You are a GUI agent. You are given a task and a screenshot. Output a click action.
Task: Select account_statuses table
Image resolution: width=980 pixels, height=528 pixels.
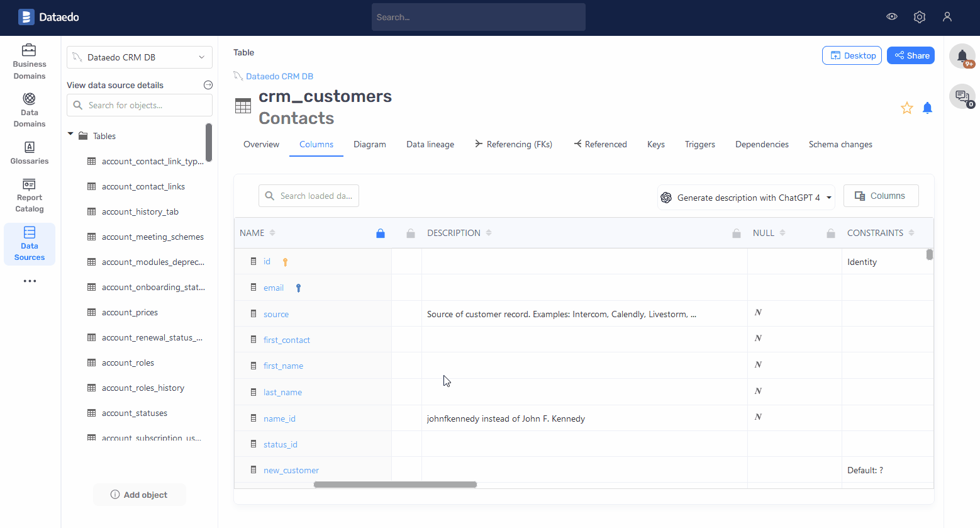tap(135, 413)
